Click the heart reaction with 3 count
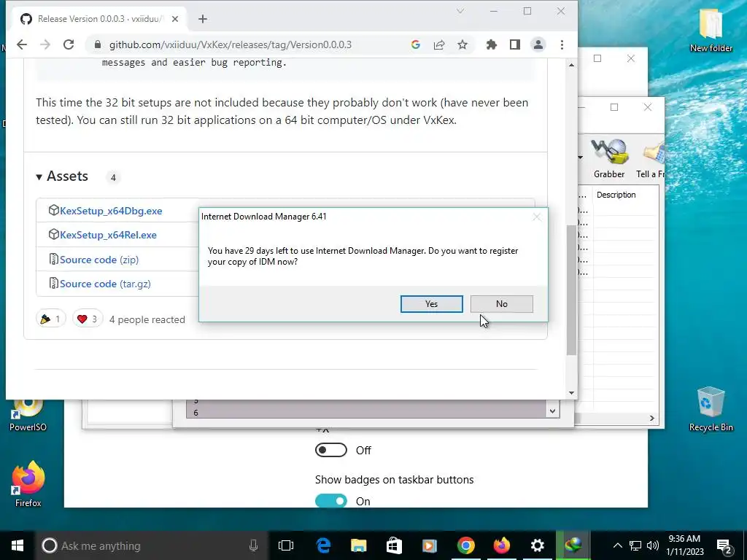The height and width of the screenshot is (560, 747). pyautogui.click(x=88, y=319)
